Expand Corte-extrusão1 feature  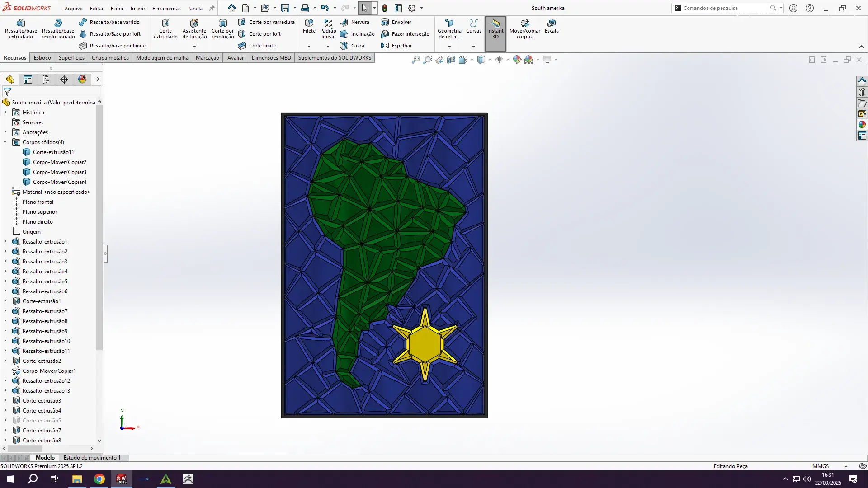pyautogui.click(x=5, y=301)
